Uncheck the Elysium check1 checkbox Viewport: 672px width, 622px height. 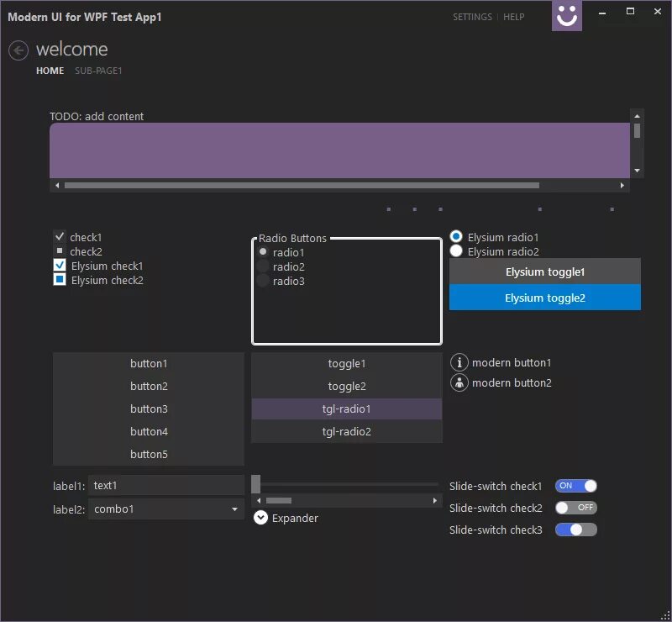pyautogui.click(x=60, y=265)
